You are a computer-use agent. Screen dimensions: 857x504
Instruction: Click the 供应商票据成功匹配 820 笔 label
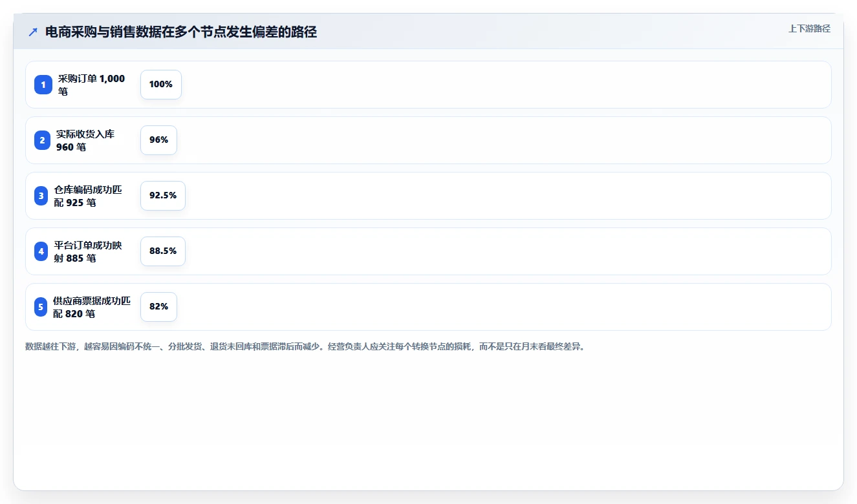92,307
